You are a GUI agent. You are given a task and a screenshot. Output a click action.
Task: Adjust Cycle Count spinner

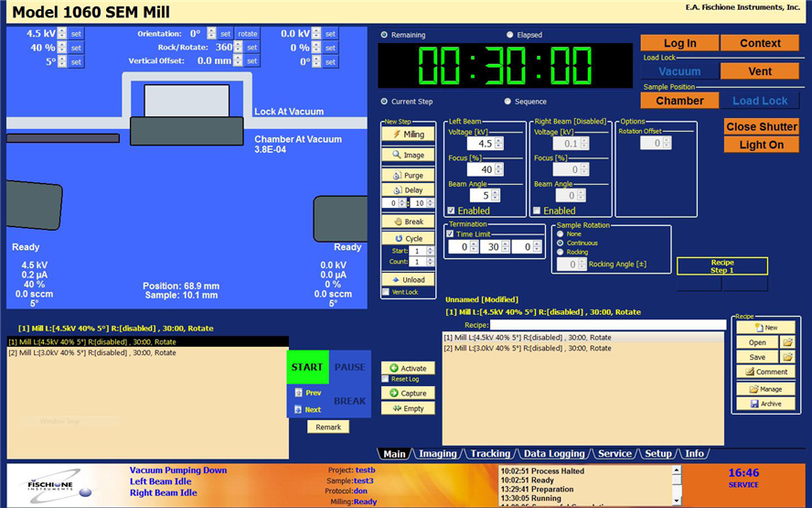[x=430, y=263]
